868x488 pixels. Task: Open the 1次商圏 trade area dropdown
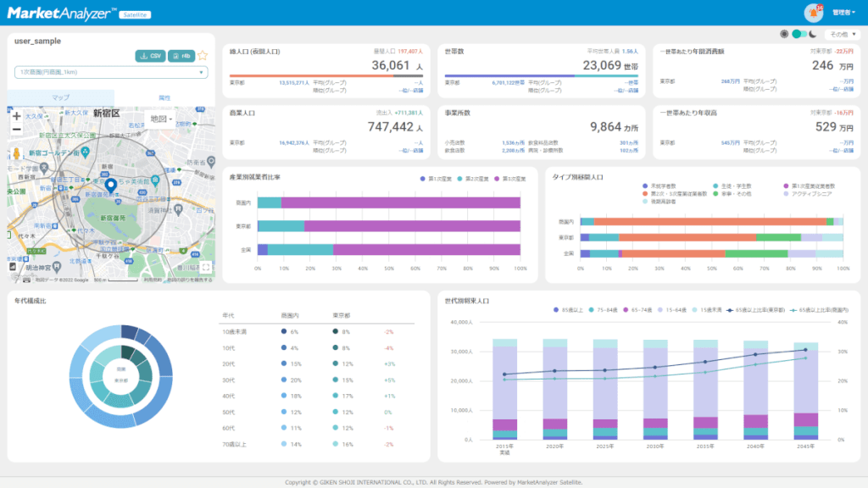pyautogui.click(x=111, y=73)
